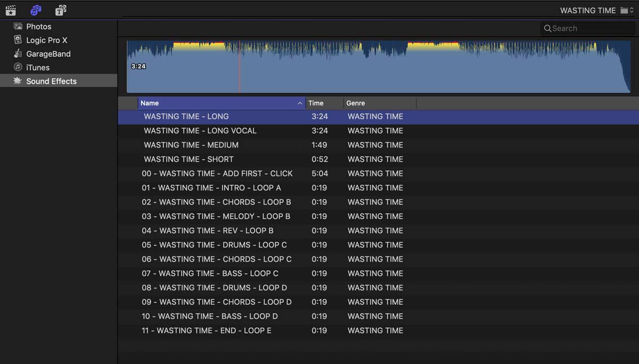Click the Photos source icon
639x364 pixels.
coord(18,26)
